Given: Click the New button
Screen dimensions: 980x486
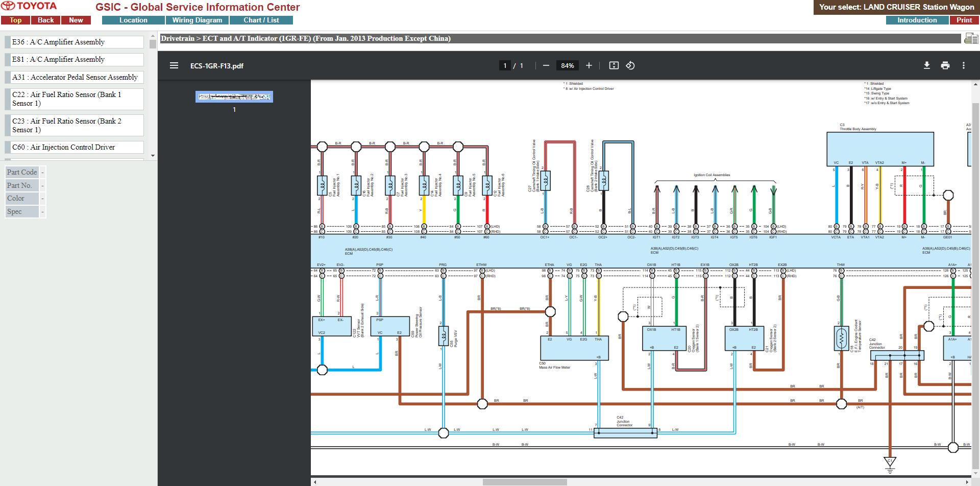Looking at the screenshot, I should pyautogui.click(x=76, y=20).
